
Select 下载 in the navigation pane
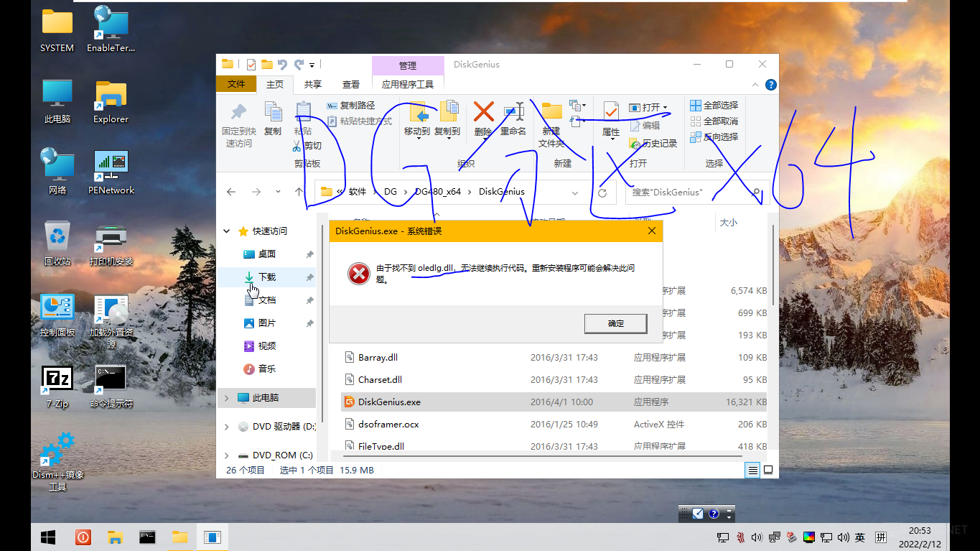click(267, 277)
